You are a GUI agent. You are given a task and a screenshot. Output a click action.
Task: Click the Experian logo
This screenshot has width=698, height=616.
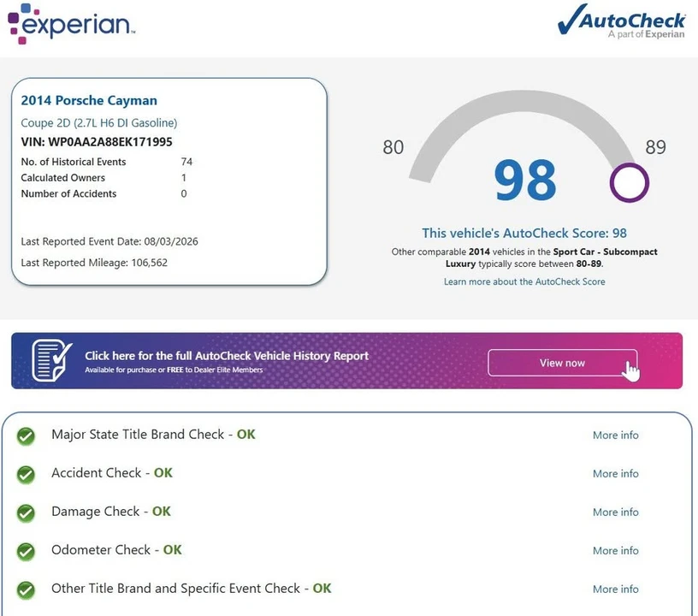[x=72, y=24]
